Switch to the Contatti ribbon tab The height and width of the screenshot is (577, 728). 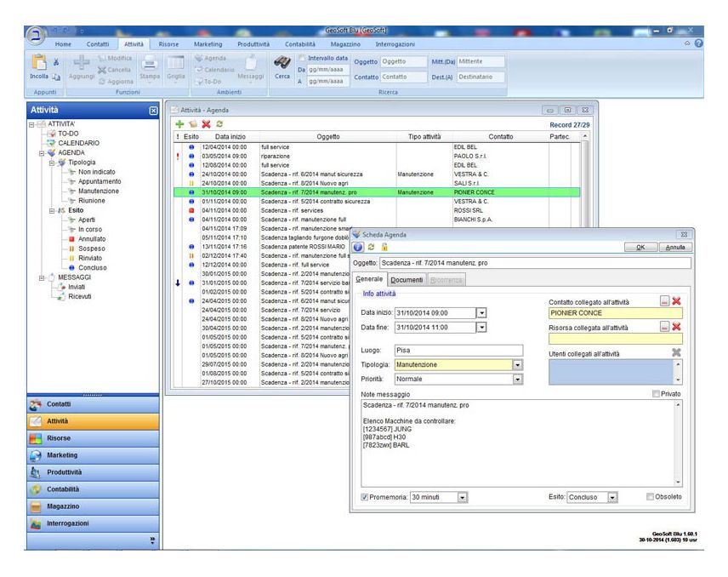pyautogui.click(x=98, y=44)
